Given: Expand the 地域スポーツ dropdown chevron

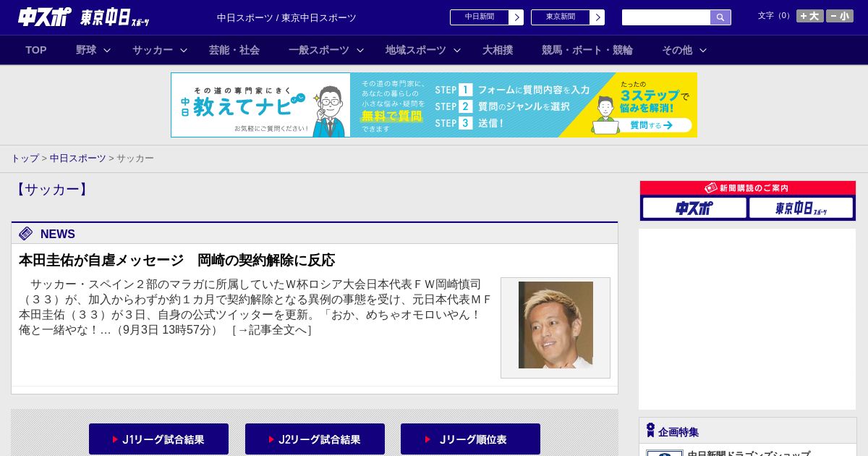Looking at the screenshot, I should (457, 50).
